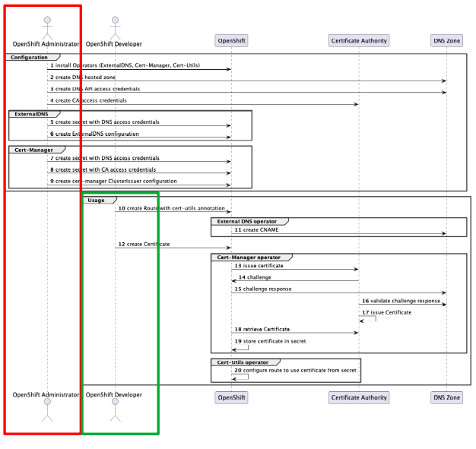
Task: Click message '10 create Route with cert-utils annotation'
Action: click(x=172, y=208)
